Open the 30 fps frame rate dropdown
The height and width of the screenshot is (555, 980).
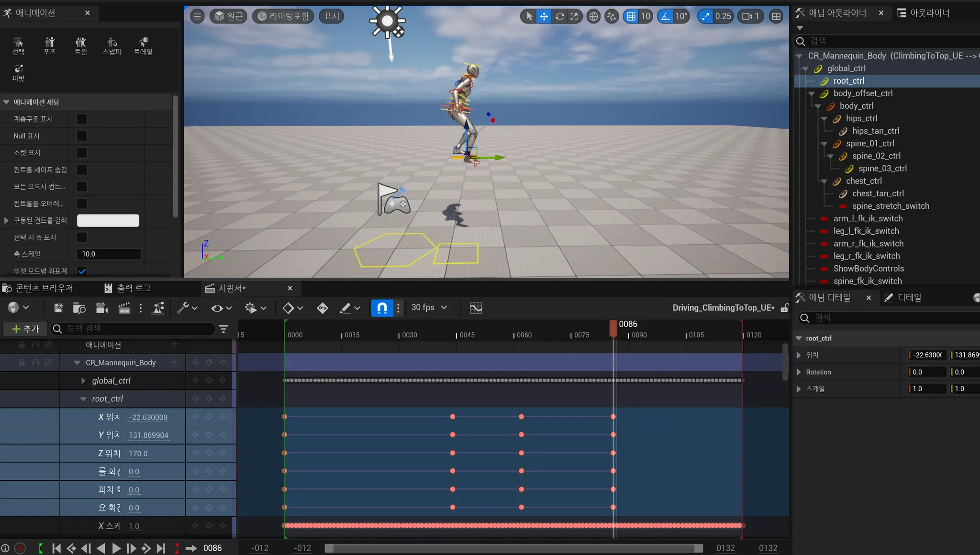tap(429, 307)
